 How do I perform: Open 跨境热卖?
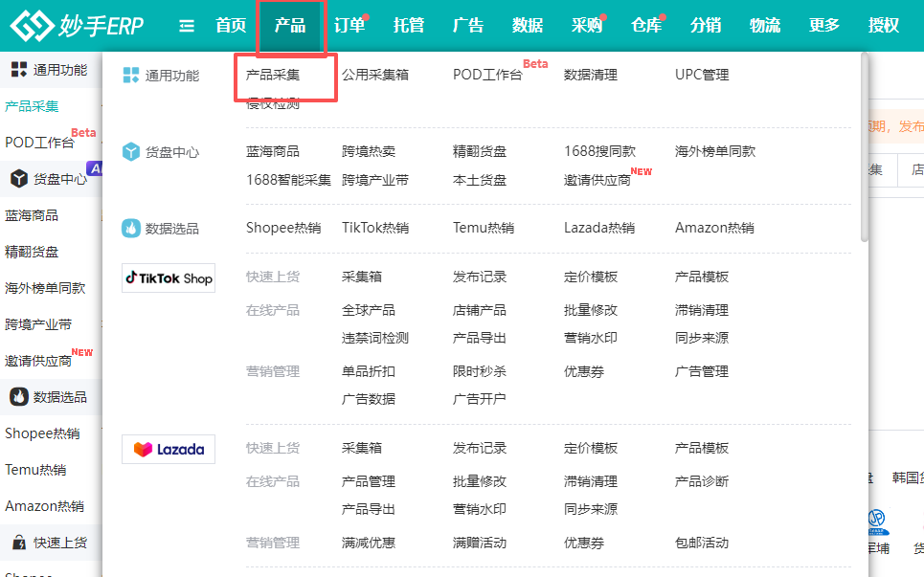point(369,151)
